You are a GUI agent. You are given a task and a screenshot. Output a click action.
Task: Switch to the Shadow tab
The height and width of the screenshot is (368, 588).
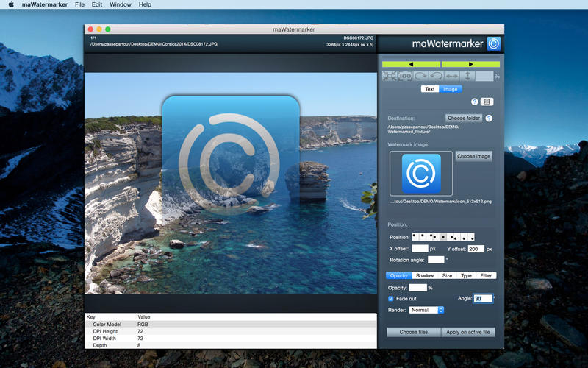[425, 275]
